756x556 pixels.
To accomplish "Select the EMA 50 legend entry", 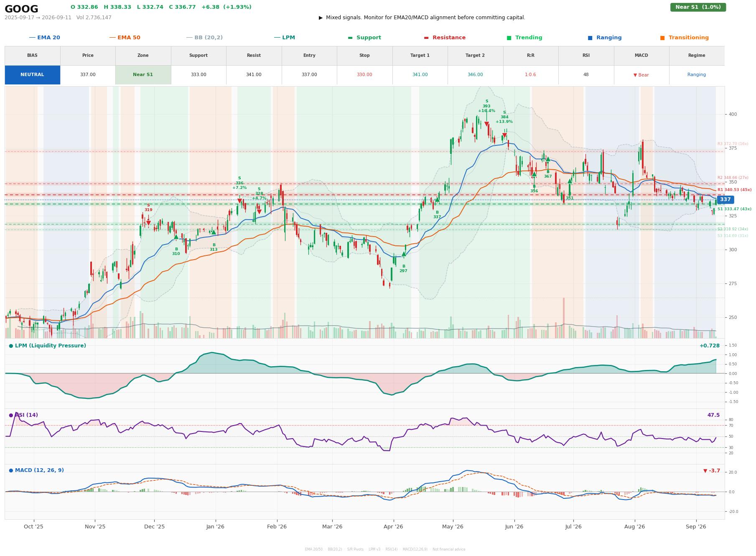I will pyautogui.click(x=125, y=38).
